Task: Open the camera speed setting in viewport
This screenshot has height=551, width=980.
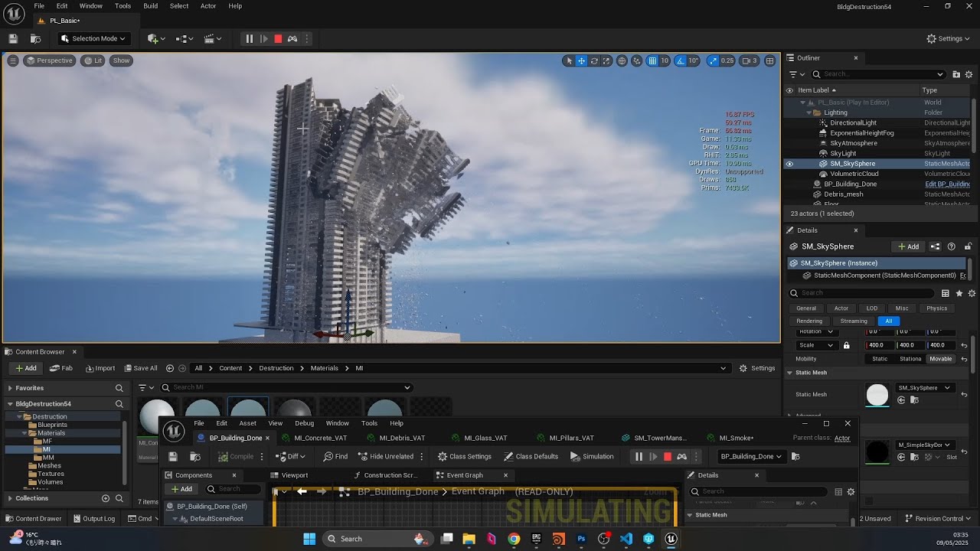Action: pos(748,61)
